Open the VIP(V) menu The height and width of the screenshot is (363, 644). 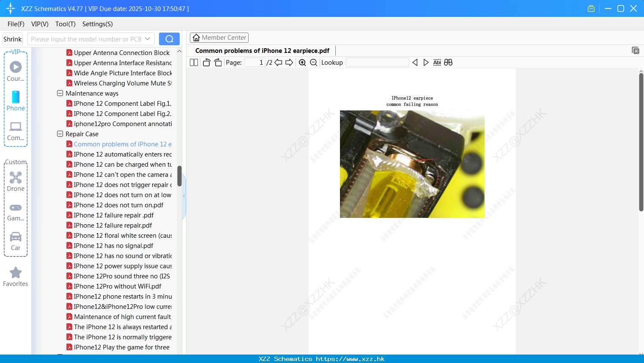click(40, 24)
